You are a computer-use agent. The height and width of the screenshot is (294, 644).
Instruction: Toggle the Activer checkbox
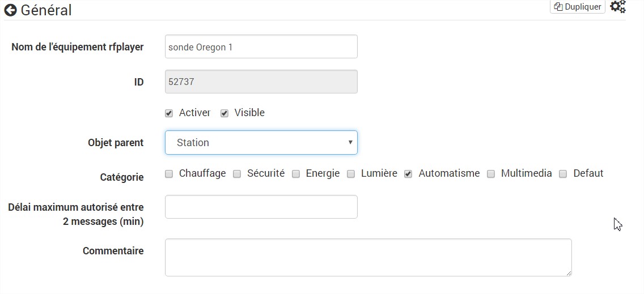pyautogui.click(x=169, y=114)
